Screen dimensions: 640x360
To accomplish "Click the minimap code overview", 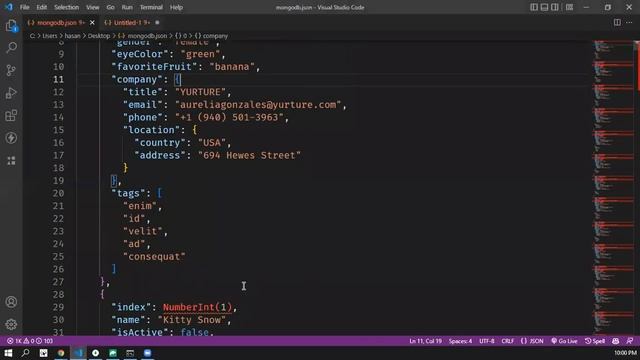I will pyautogui.click(x=613, y=187).
